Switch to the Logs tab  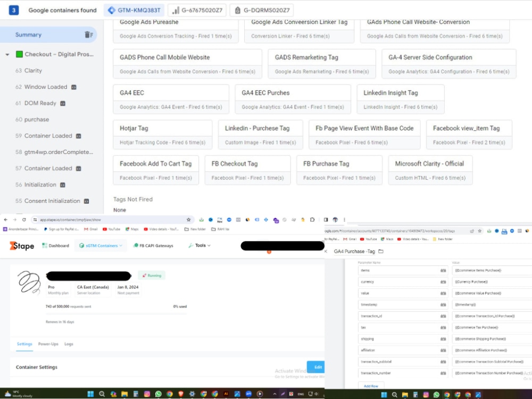point(68,344)
